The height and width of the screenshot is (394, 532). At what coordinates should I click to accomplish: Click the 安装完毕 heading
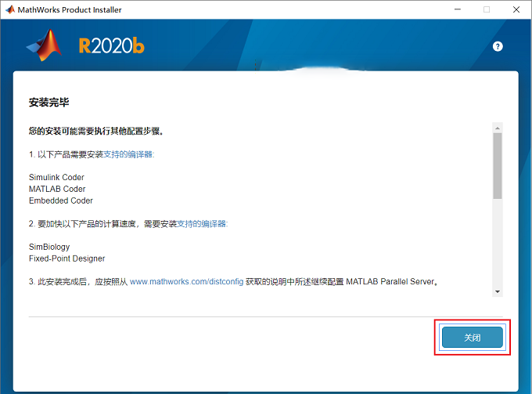click(x=49, y=103)
